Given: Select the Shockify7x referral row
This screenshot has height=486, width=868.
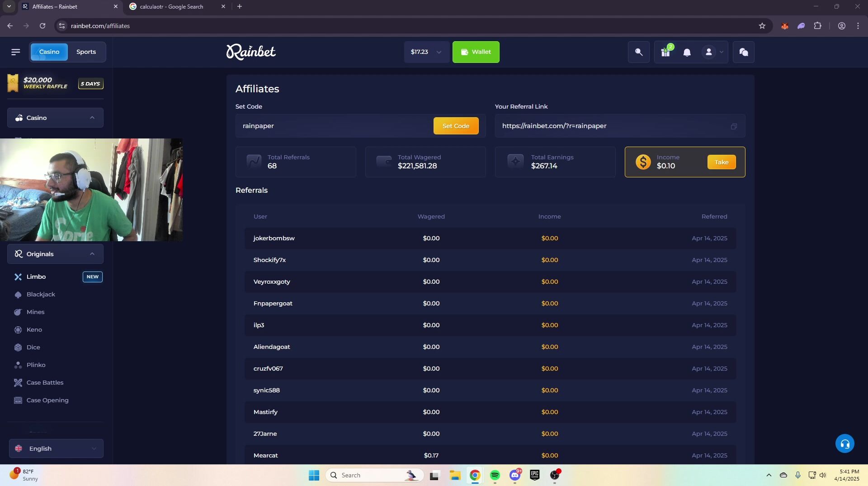Looking at the screenshot, I should (x=490, y=260).
